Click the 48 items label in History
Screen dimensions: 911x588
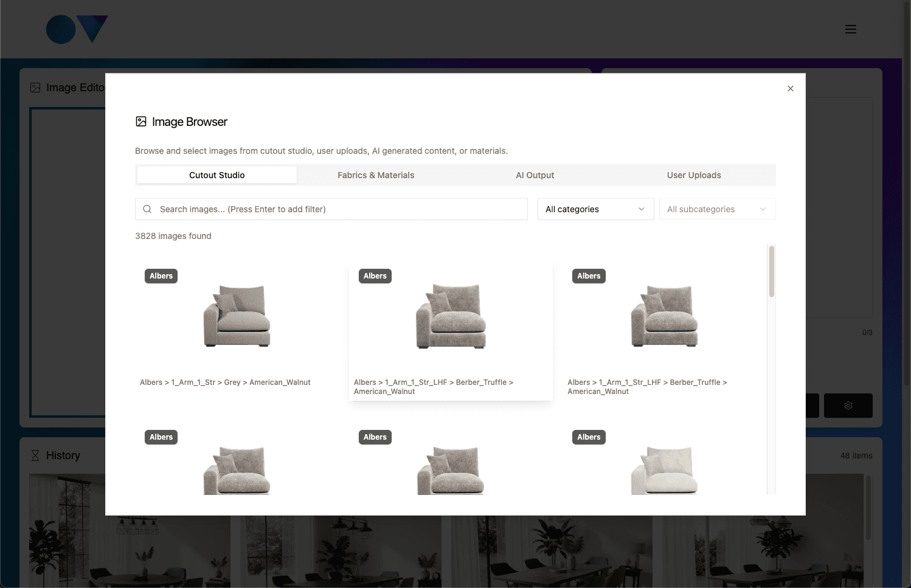pos(856,455)
